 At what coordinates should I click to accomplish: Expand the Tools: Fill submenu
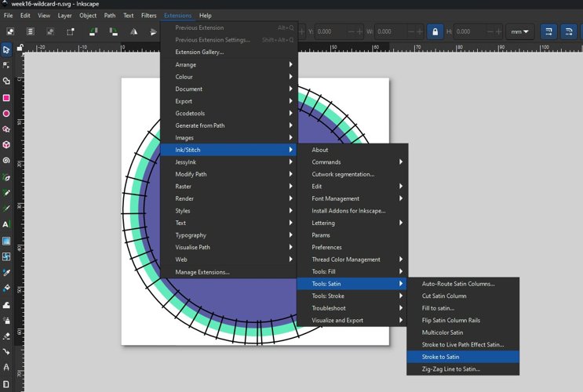[352, 271]
